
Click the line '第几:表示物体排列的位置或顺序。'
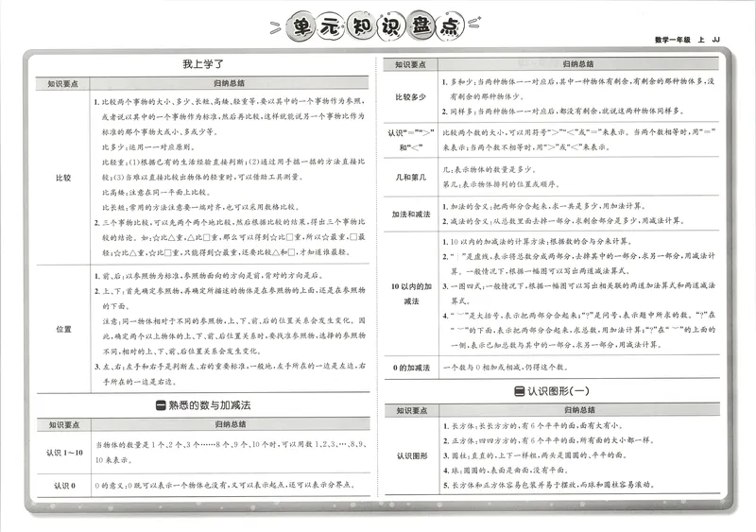coord(502,184)
